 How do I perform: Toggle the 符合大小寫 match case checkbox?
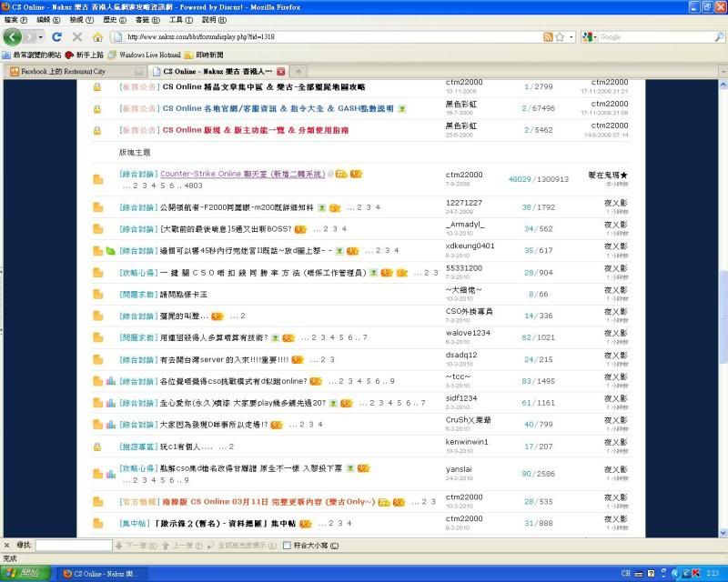pos(287,546)
